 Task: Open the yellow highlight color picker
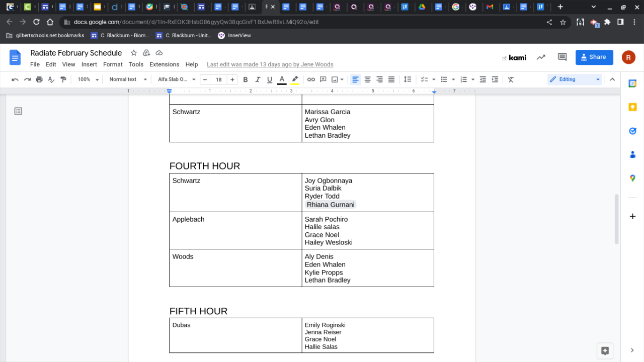295,79
